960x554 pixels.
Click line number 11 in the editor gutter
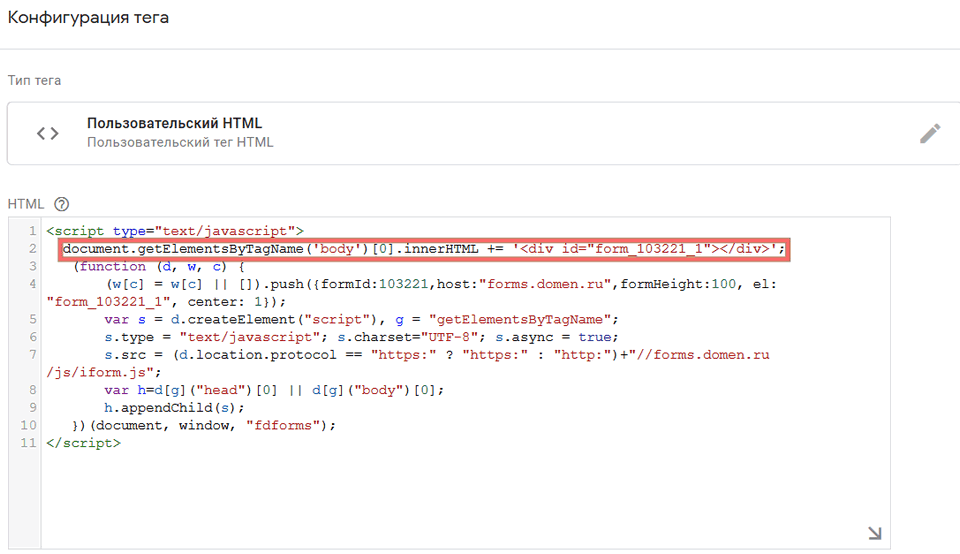click(30, 443)
